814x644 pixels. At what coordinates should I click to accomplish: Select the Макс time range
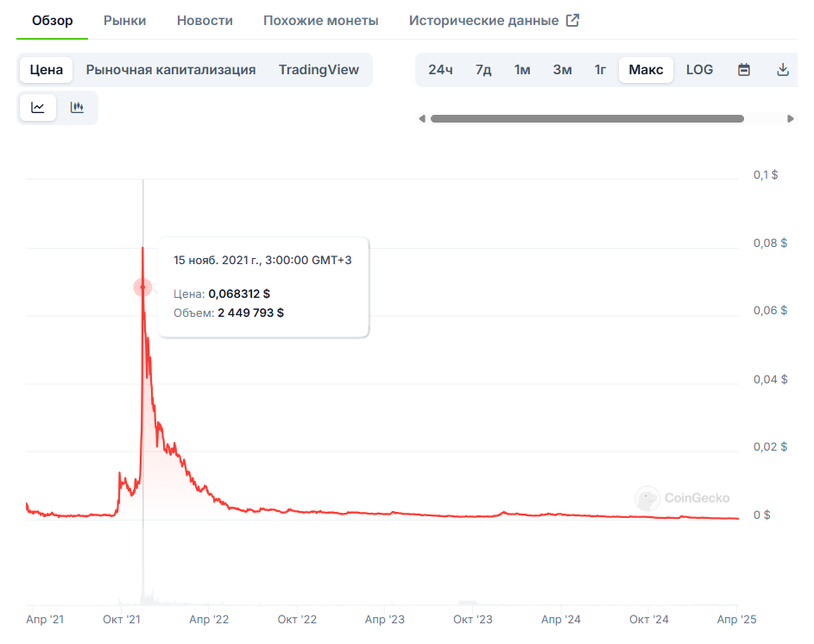point(646,70)
